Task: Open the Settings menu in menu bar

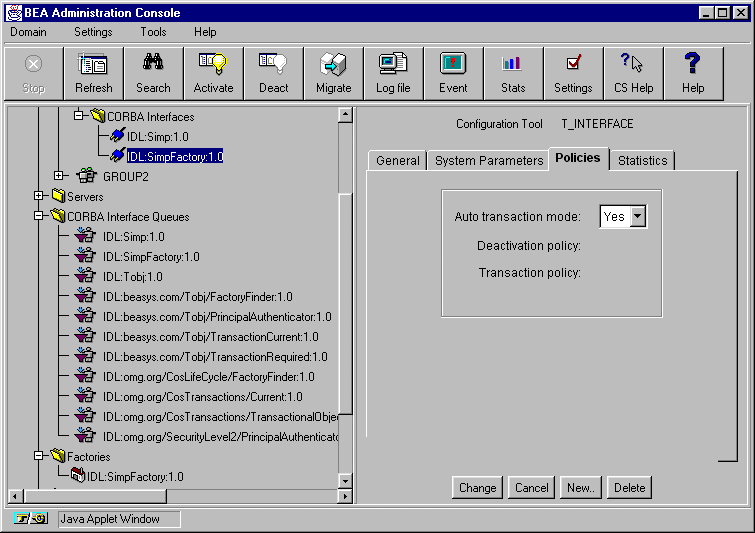Action: tap(93, 32)
